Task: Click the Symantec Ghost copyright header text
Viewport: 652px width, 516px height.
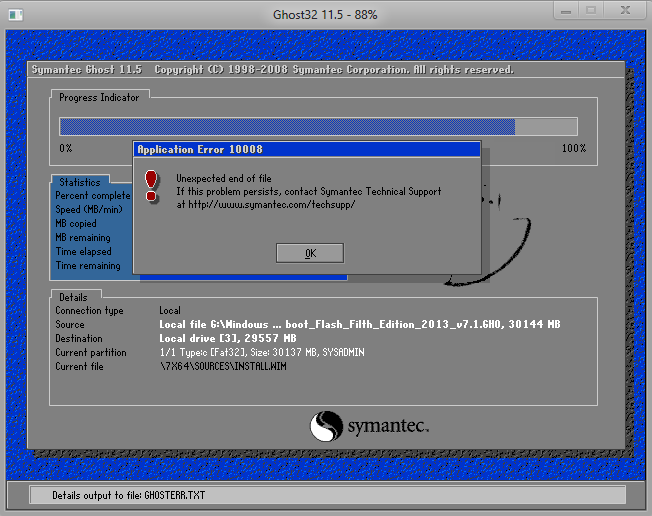Action: tap(273, 70)
